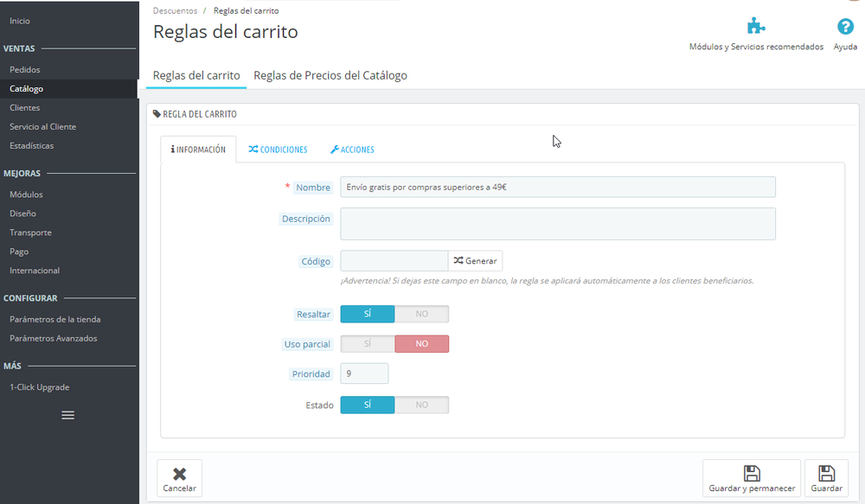Click the Guardar floppy disk icon
This screenshot has width=865, height=504.
pos(826,473)
